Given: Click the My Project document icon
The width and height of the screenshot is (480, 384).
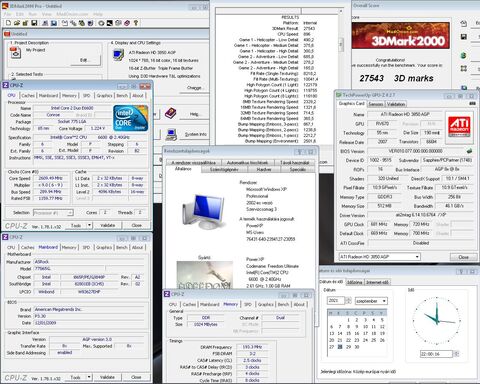Looking at the screenshot, I should [x=15, y=53].
